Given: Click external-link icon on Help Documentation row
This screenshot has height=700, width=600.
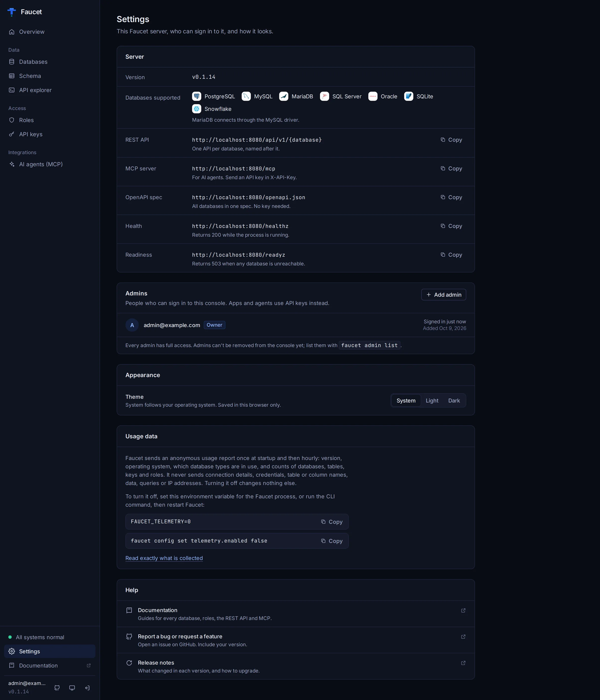Looking at the screenshot, I should pyautogui.click(x=463, y=610).
